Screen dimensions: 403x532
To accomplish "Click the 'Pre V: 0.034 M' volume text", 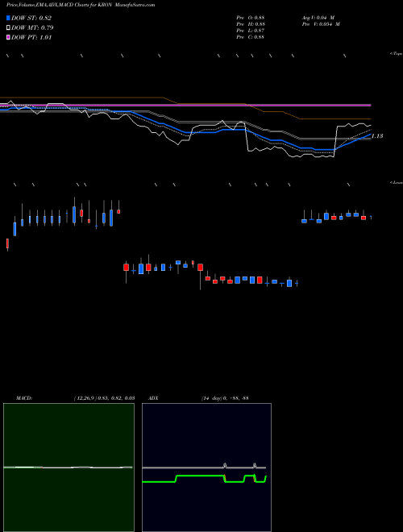I will (x=321, y=24).
